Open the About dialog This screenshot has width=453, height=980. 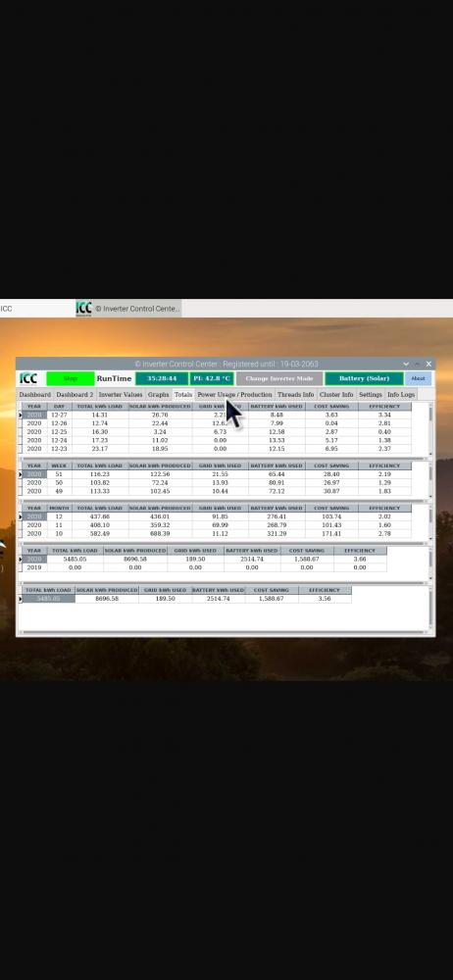click(418, 378)
